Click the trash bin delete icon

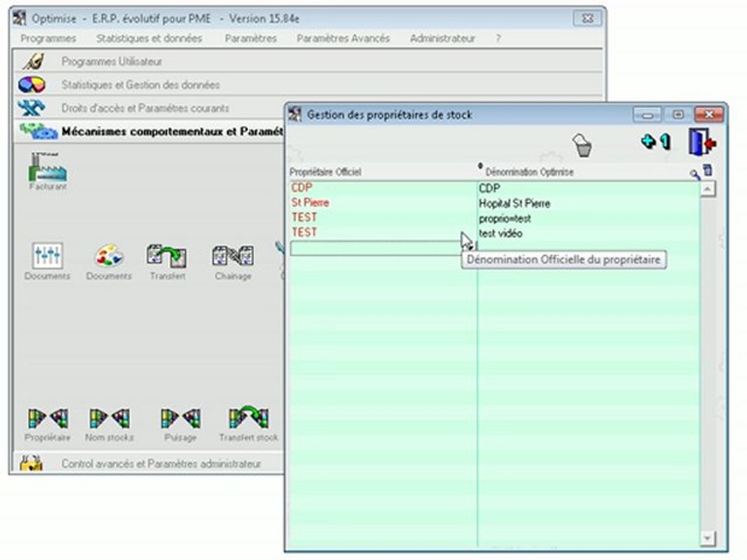click(582, 145)
